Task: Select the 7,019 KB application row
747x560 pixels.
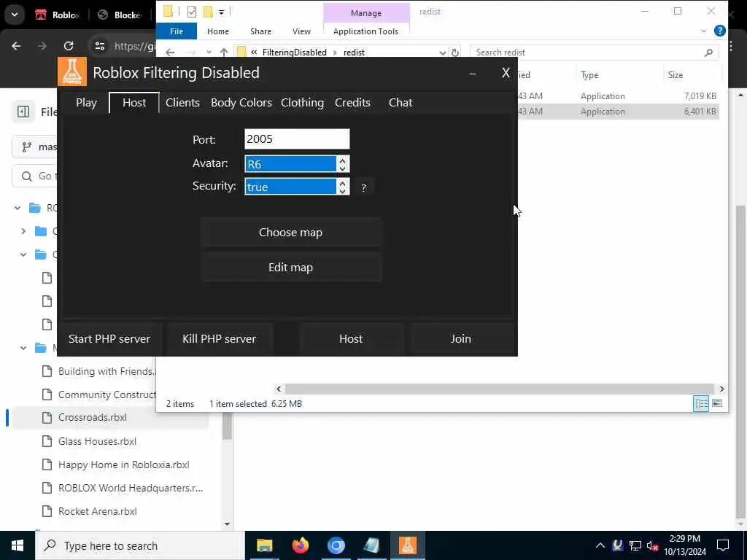Action: [x=618, y=96]
